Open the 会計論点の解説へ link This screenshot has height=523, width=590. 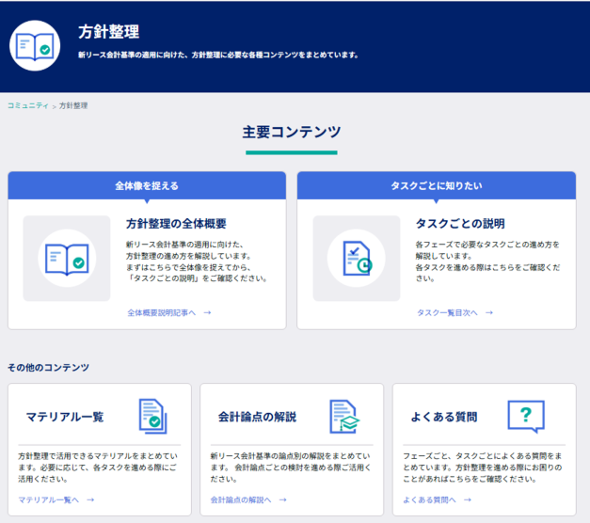pyautogui.click(x=241, y=500)
